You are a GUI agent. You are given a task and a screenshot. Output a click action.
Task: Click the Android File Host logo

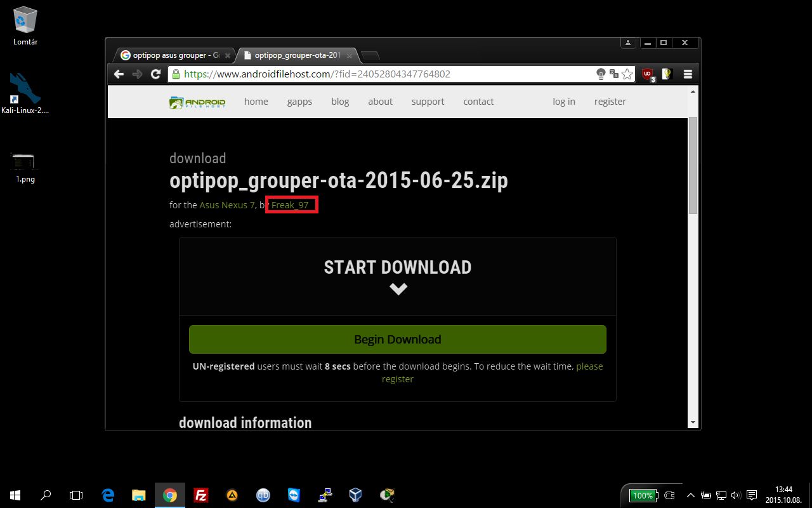(197, 102)
